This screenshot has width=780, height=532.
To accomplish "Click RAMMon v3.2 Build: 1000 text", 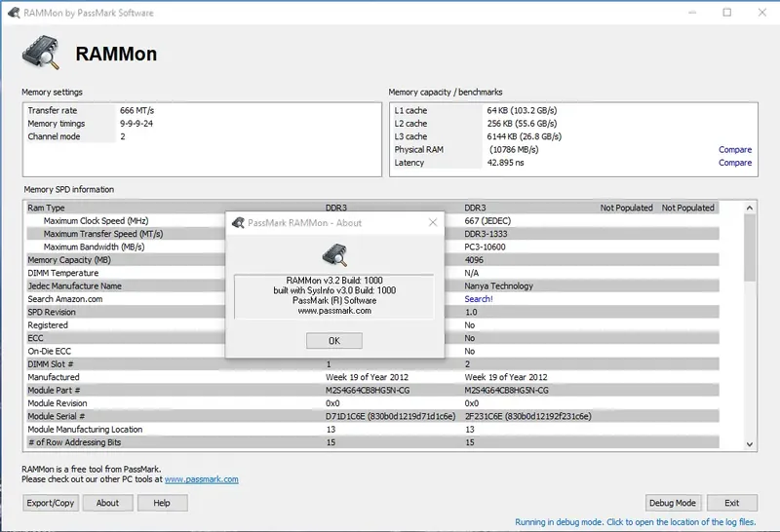I will (334, 281).
